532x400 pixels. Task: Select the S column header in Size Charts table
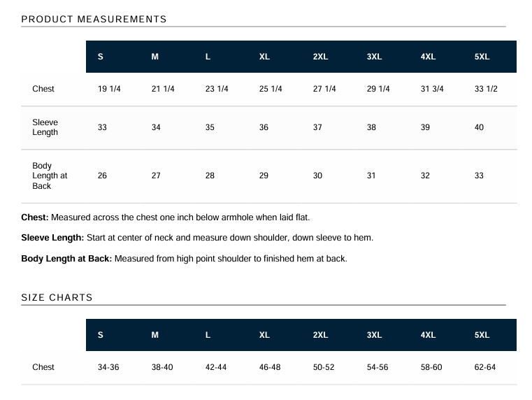coord(101,335)
